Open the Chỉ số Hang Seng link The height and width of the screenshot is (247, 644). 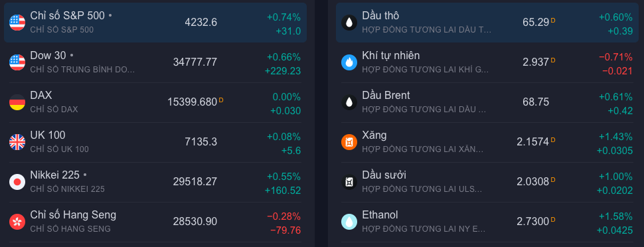point(73,215)
